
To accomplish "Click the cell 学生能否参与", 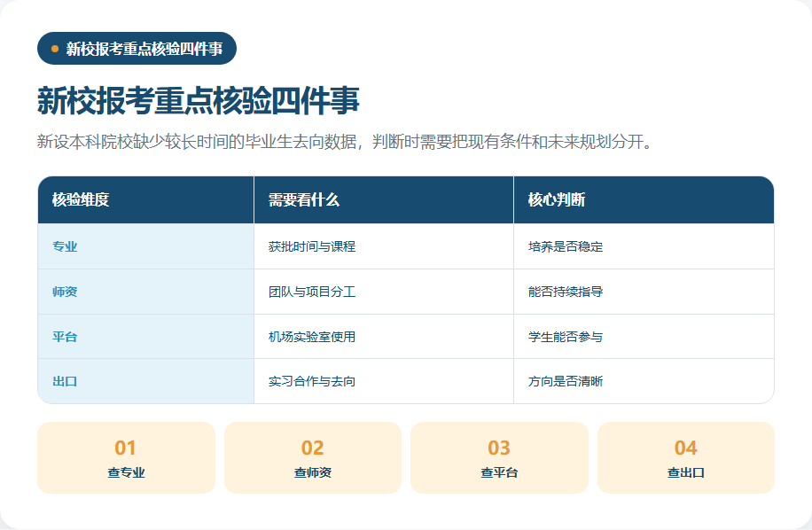I will (644, 337).
